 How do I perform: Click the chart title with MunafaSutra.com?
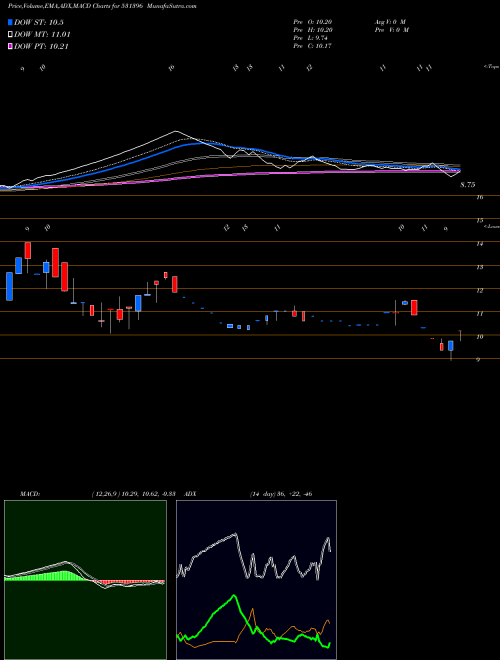(102, 6)
